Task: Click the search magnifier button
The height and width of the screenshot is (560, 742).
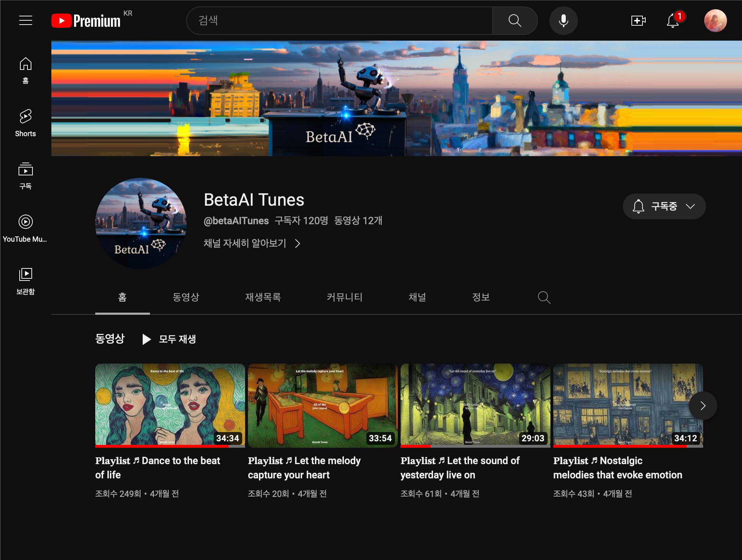Action: click(514, 21)
